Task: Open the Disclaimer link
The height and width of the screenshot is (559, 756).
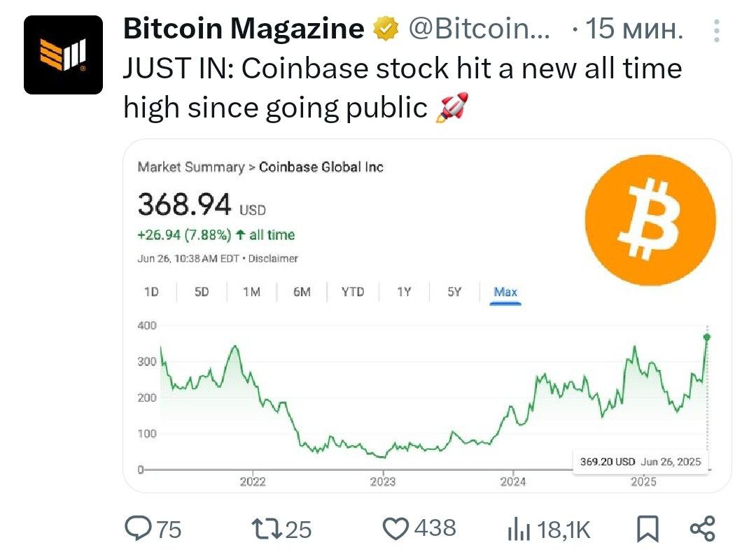Action: click(273, 258)
